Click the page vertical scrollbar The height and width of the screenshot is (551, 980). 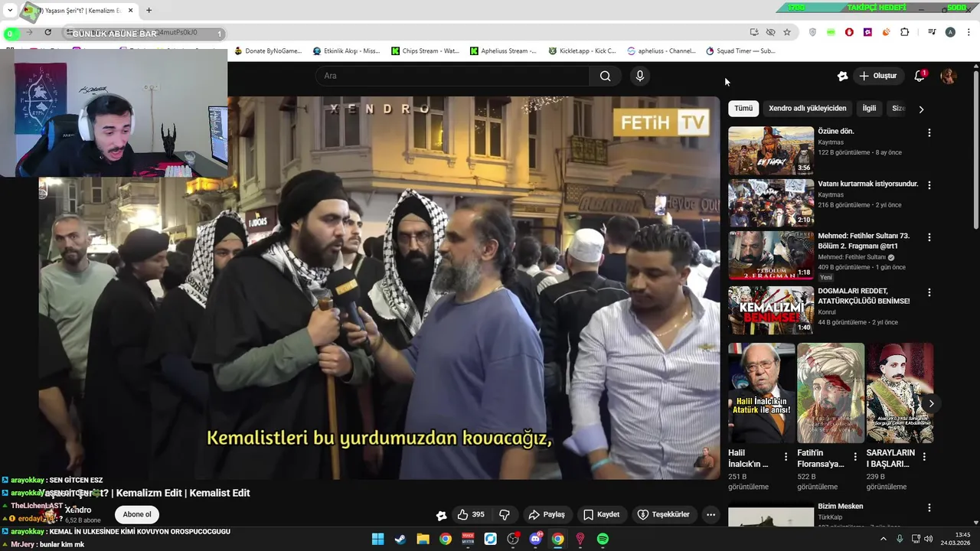[975, 149]
